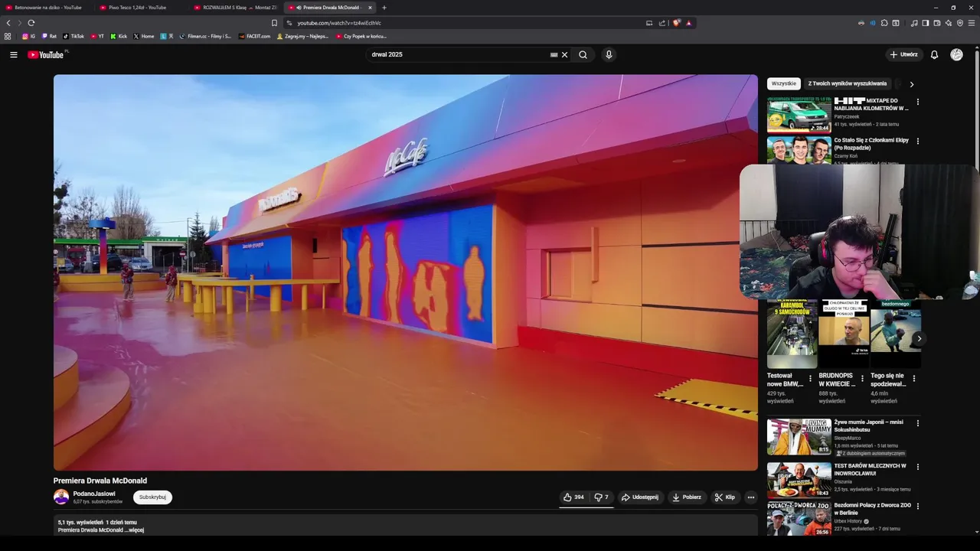Show next shorts with the shelf arrow
The width and height of the screenshot is (980, 551).
(920, 338)
